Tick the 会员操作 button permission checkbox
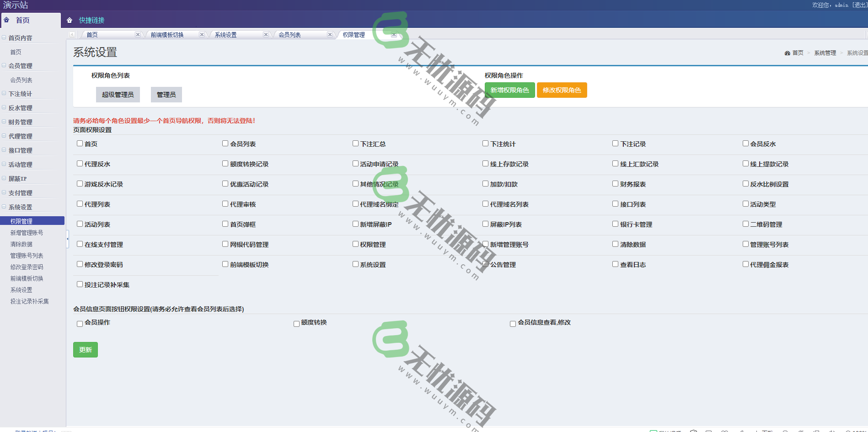Viewport: 868px width, 432px height. coord(80,324)
